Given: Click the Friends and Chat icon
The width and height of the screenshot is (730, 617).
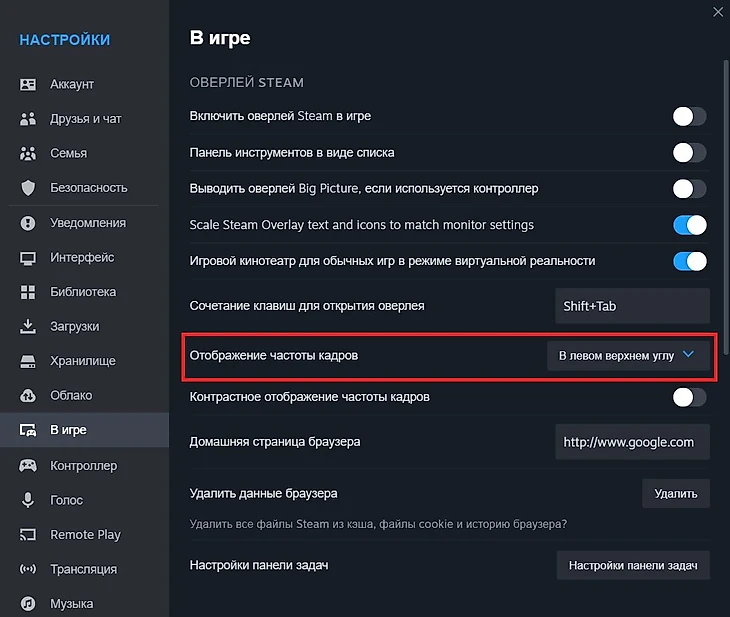Looking at the screenshot, I should [28, 119].
